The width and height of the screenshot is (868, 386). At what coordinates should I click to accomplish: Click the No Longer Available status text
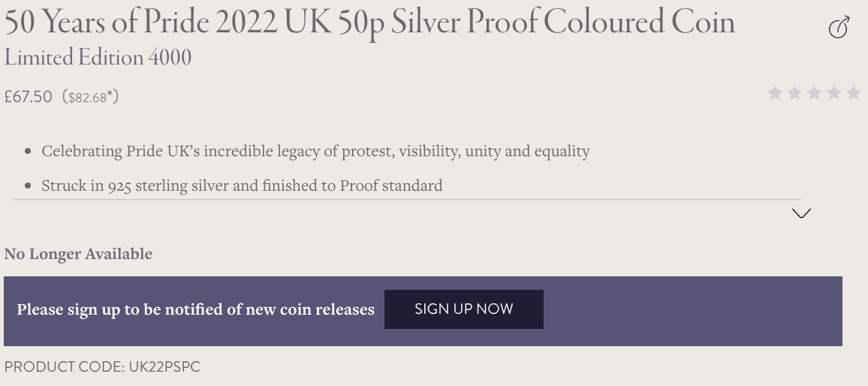click(x=78, y=254)
